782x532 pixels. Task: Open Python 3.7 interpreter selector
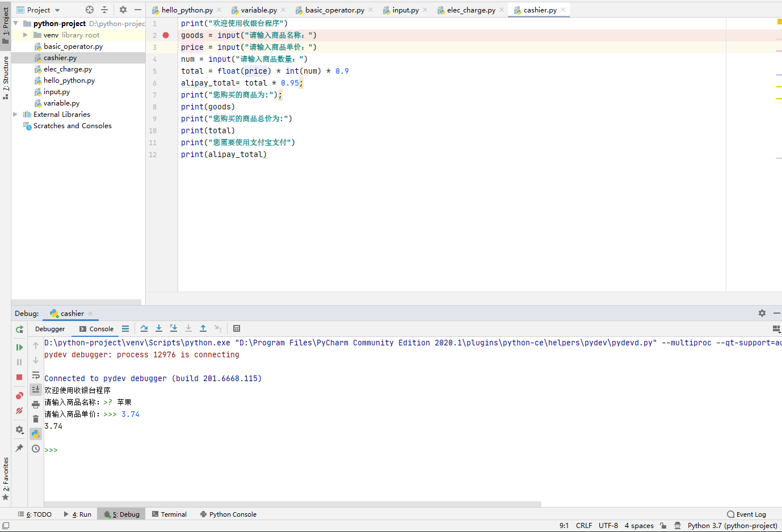coord(733,526)
